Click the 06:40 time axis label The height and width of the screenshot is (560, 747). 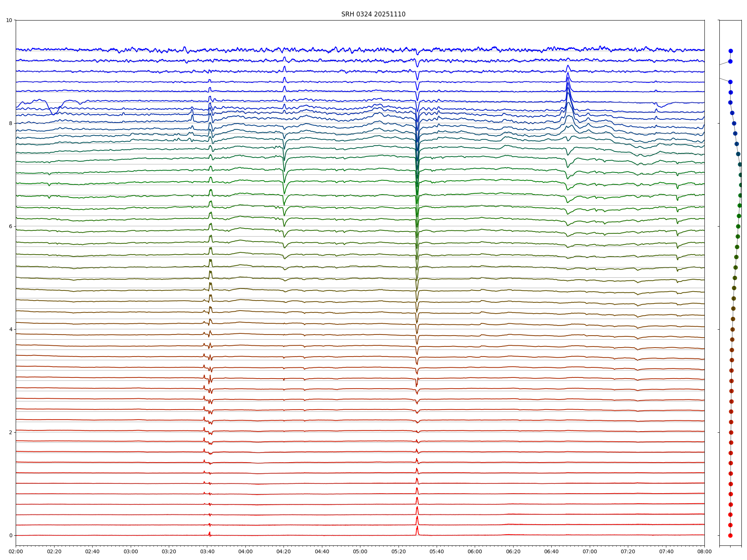click(551, 551)
